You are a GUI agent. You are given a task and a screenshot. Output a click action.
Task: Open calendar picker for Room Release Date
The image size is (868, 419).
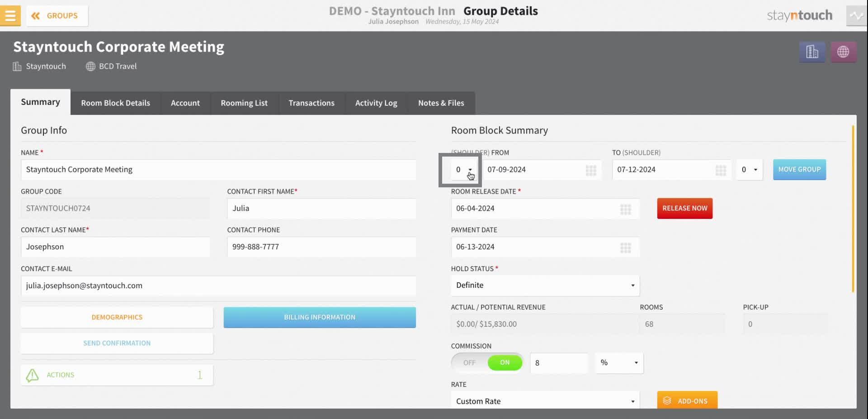(x=626, y=209)
